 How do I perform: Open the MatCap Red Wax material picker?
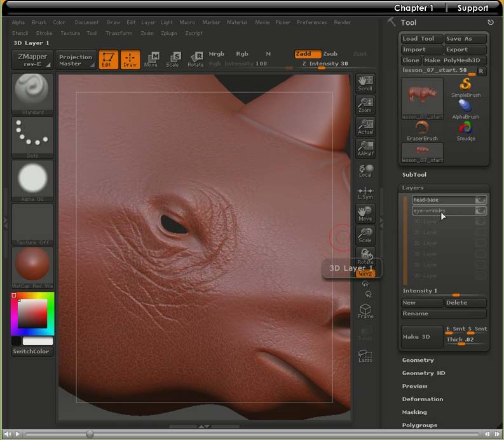(32, 268)
